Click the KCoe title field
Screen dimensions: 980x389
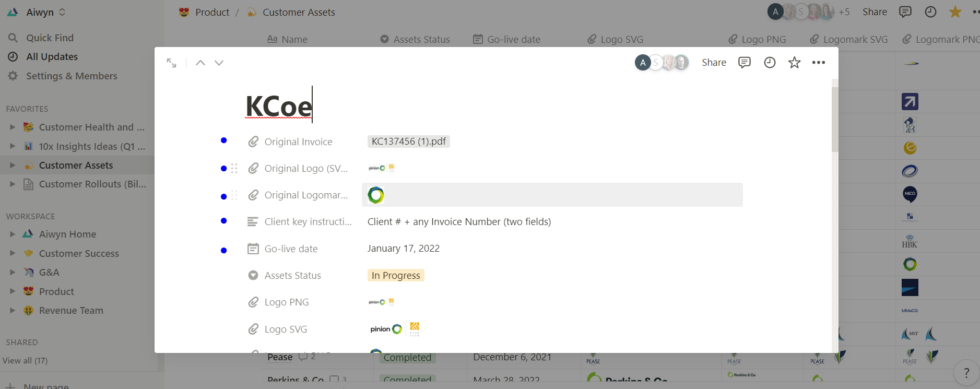[279, 107]
